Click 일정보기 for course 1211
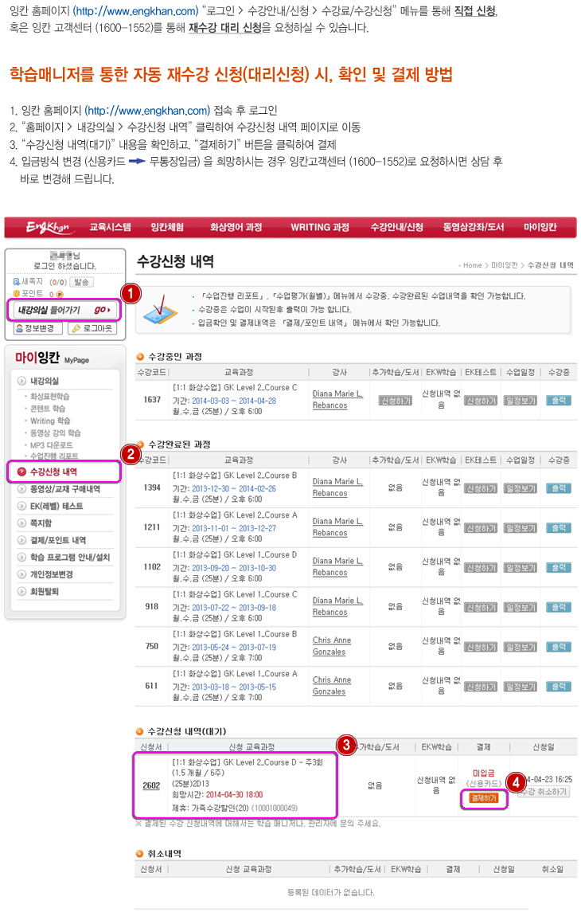 (521, 528)
